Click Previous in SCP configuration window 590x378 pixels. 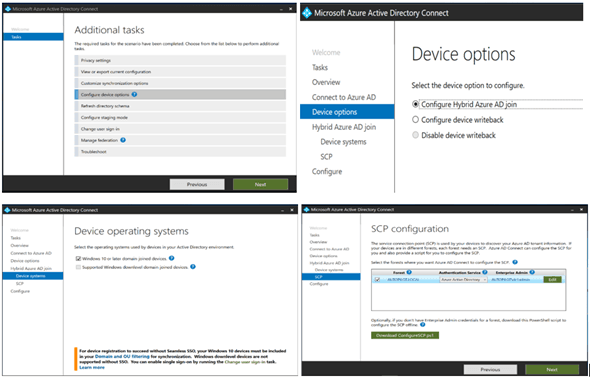tap(490, 369)
